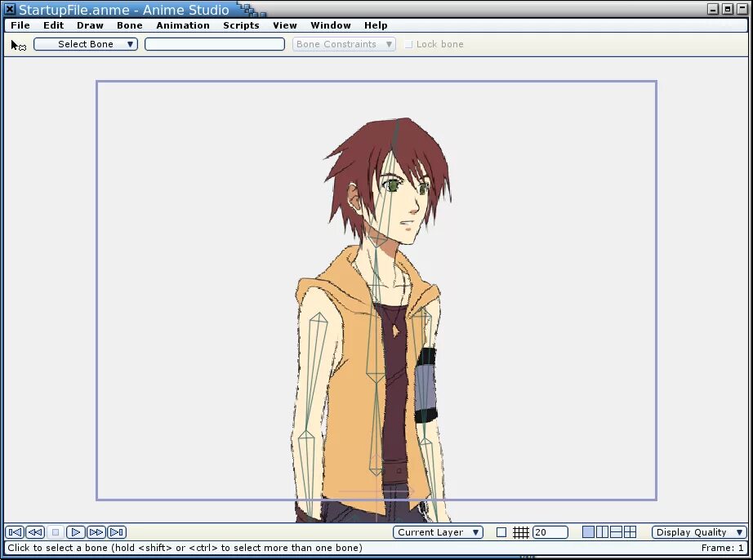Open the Draw menu
Screen dimensions: 753x560
click(90, 25)
